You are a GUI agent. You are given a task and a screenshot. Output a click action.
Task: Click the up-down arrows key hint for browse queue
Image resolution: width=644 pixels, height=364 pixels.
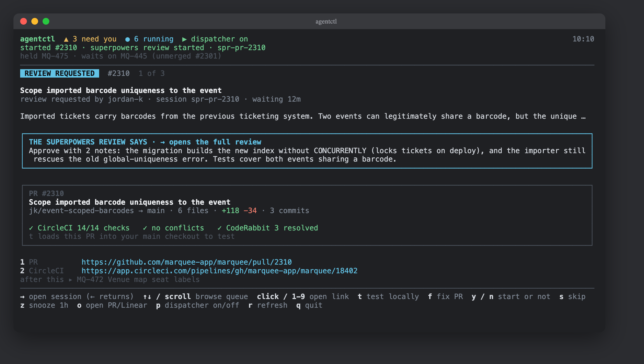pyautogui.click(x=147, y=297)
